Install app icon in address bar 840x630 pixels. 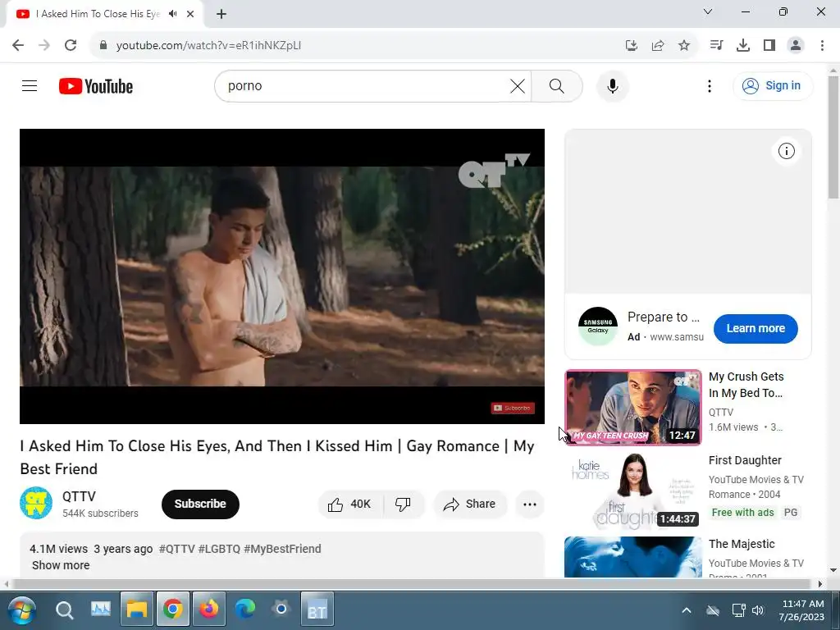tap(632, 46)
